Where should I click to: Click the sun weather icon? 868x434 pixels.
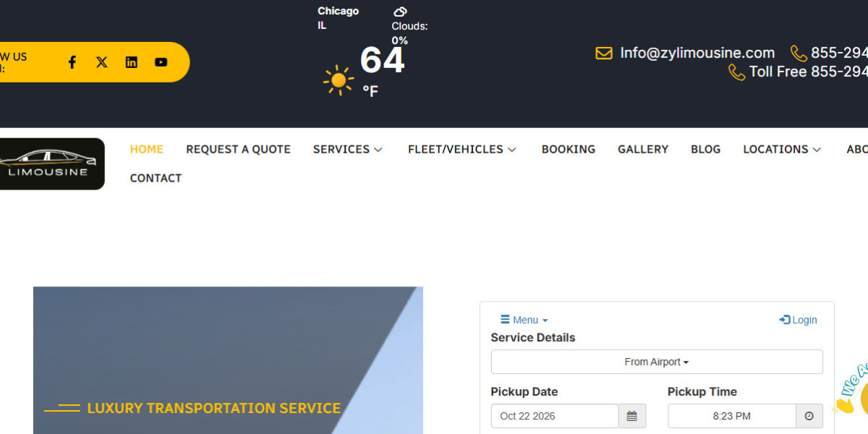click(339, 80)
